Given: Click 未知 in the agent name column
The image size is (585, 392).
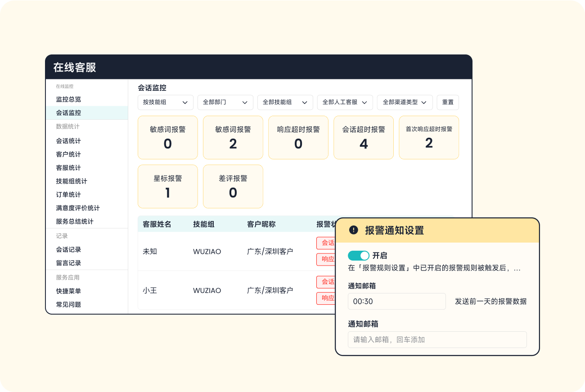Looking at the screenshot, I should pos(150,252).
